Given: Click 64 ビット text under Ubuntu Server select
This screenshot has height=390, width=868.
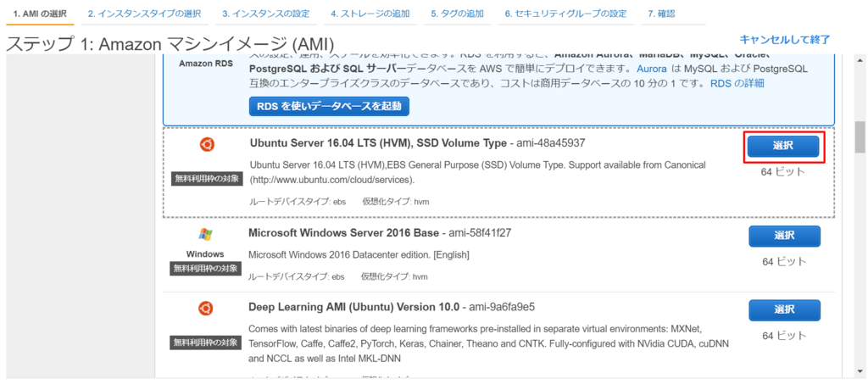Looking at the screenshot, I should click(783, 172).
